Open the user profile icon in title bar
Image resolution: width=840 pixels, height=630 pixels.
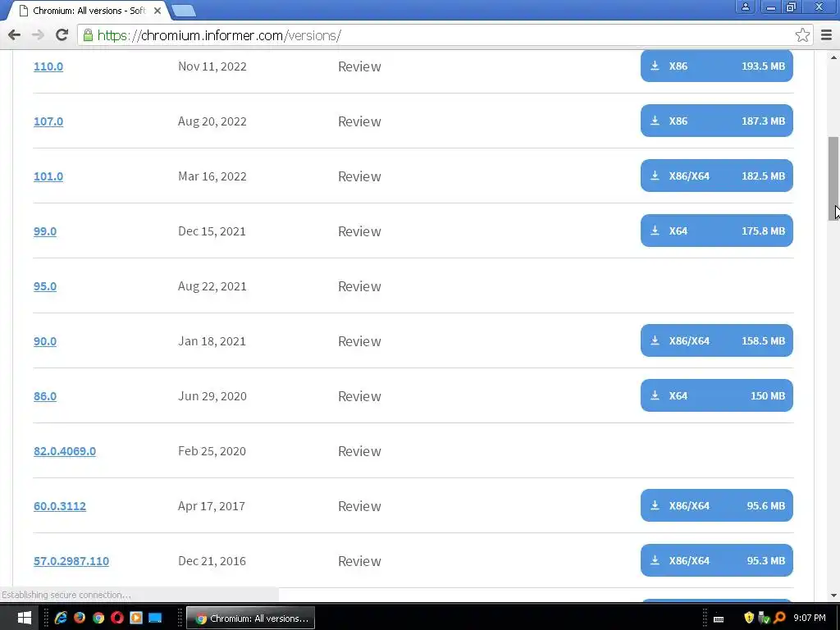[x=745, y=7]
